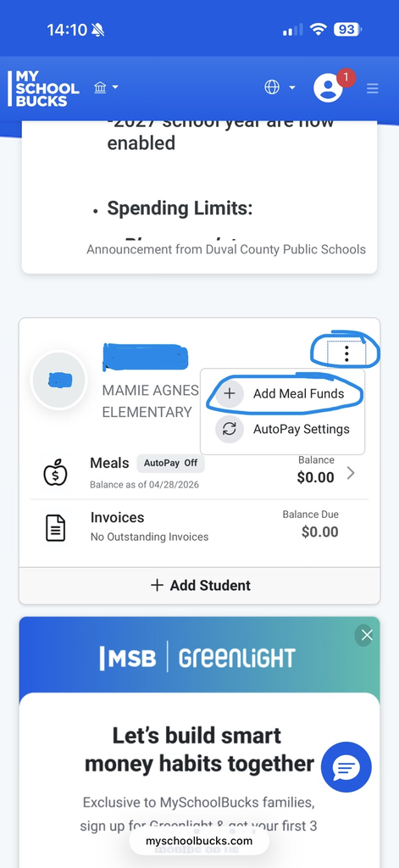The height and width of the screenshot is (868, 399).
Task: Tap the meals apple dollar icon
Action: pos(55,472)
